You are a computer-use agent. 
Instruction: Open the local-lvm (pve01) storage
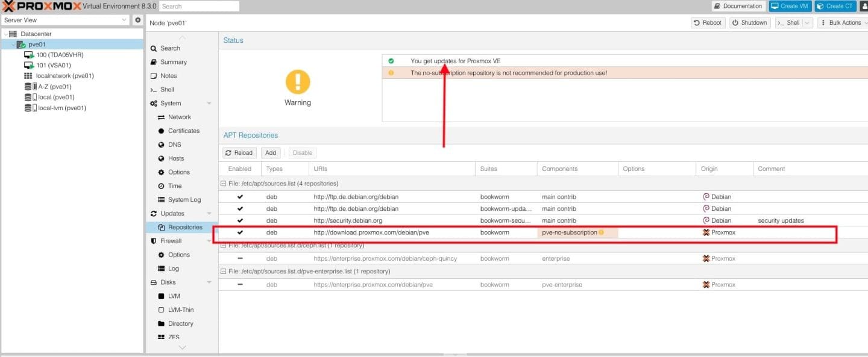pyautogui.click(x=61, y=108)
